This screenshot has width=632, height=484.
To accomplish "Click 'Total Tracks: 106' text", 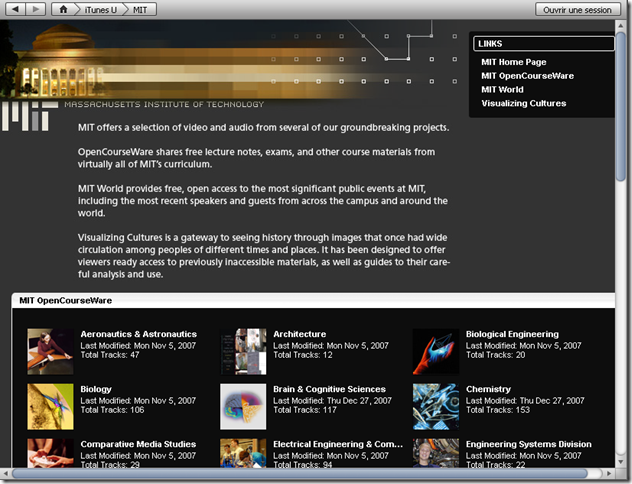I will point(112,410).
